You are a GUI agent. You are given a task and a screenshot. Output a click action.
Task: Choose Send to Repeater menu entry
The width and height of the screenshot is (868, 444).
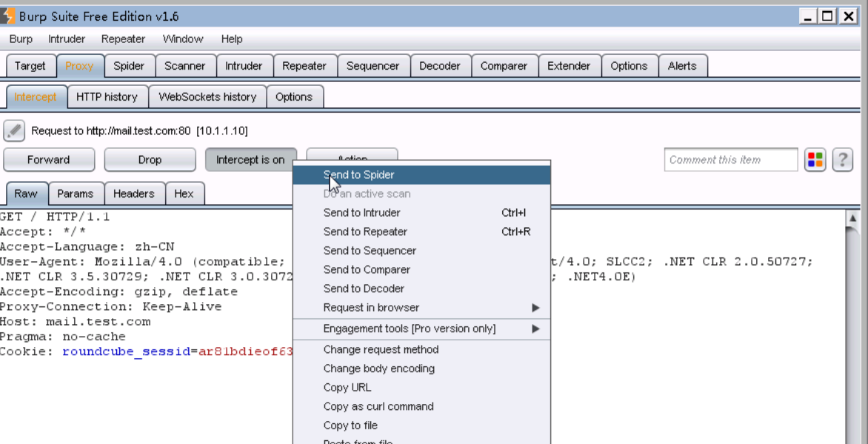[422, 232]
